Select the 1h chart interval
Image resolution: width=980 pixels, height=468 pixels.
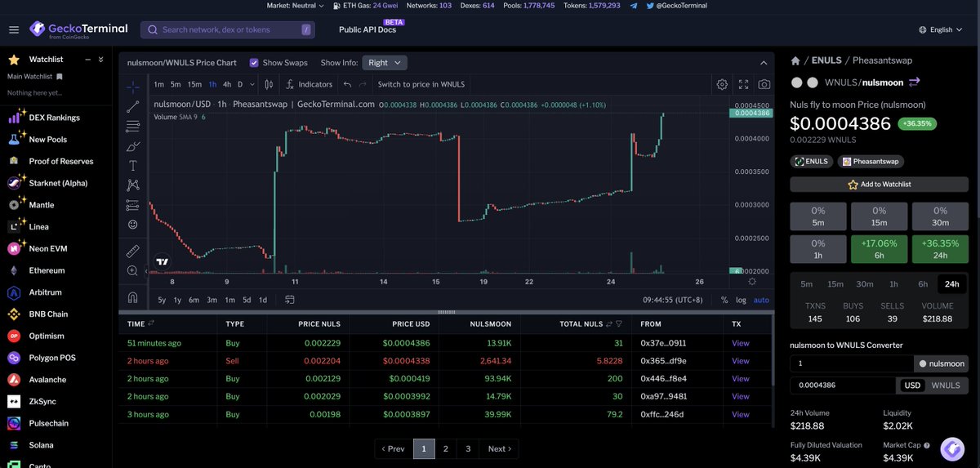tap(212, 84)
